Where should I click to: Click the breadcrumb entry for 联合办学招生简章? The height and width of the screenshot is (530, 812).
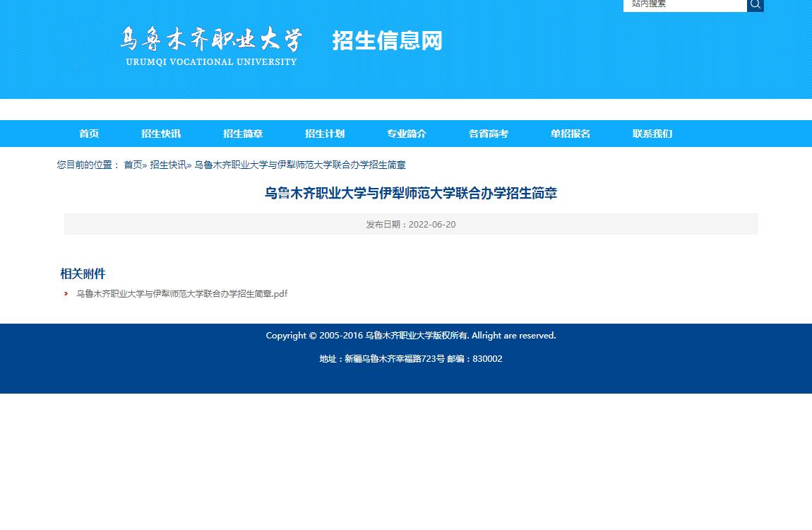pyautogui.click(x=300, y=165)
